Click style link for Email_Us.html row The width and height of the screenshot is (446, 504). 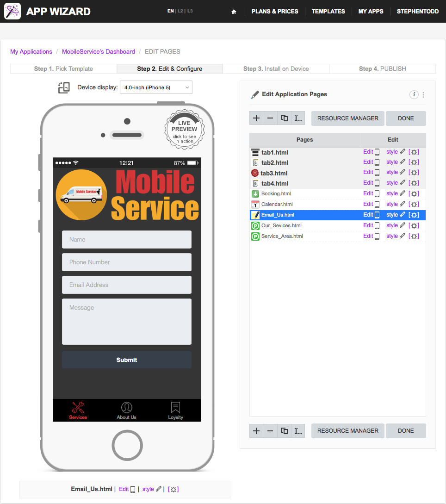(396, 215)
